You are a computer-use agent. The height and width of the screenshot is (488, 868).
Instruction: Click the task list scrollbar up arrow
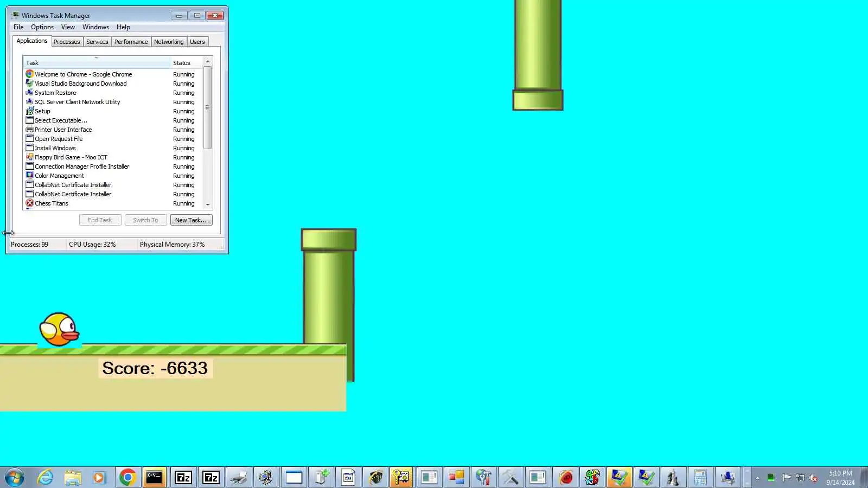click(208, 61)
